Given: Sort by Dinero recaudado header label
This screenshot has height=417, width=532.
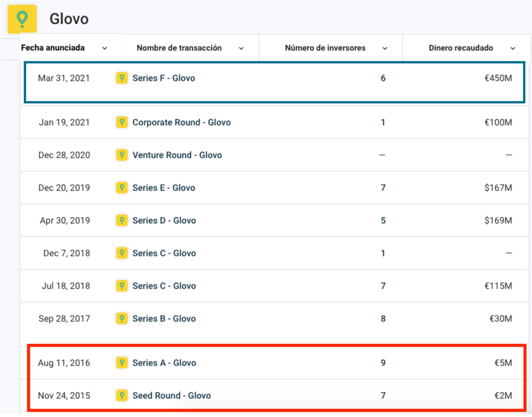Looking at the screenshot, I should 461,48.
